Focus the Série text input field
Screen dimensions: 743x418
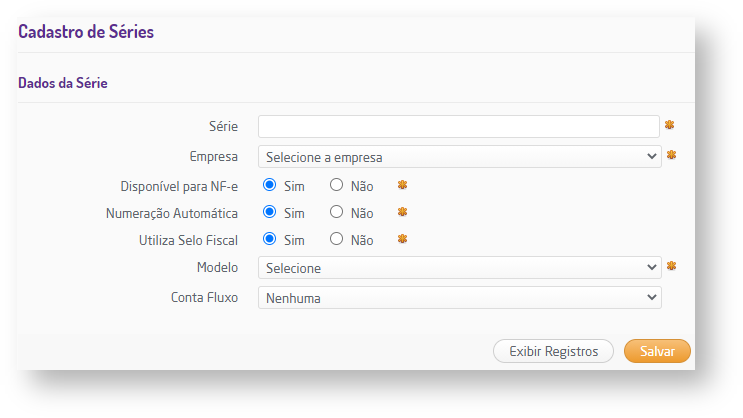pyautogui.click(x=458, y=127)
